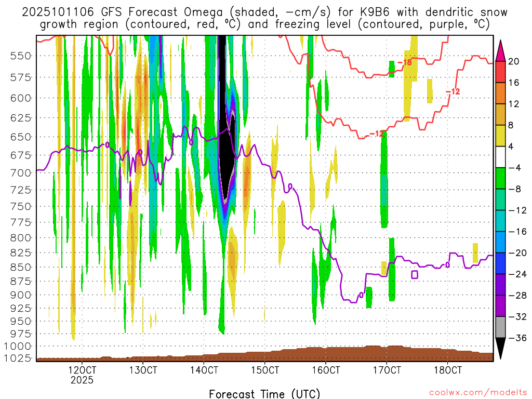Click the 140CT time axis label
Image resolution: width=532 pixels, height=399 pixels.
click(204, 370)
